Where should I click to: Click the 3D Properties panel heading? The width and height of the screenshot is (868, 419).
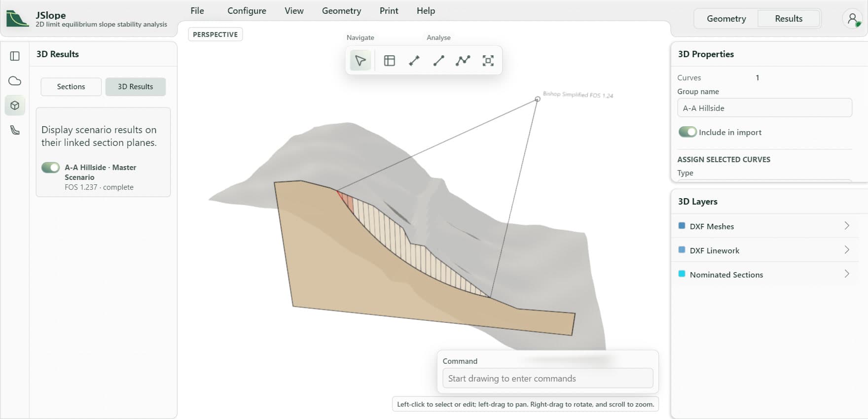[x=706, y=54]
